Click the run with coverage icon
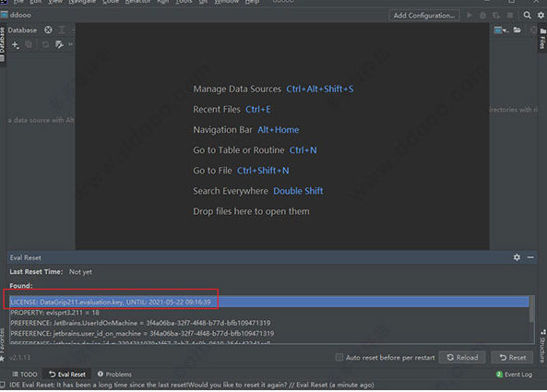 pos(496,16)
